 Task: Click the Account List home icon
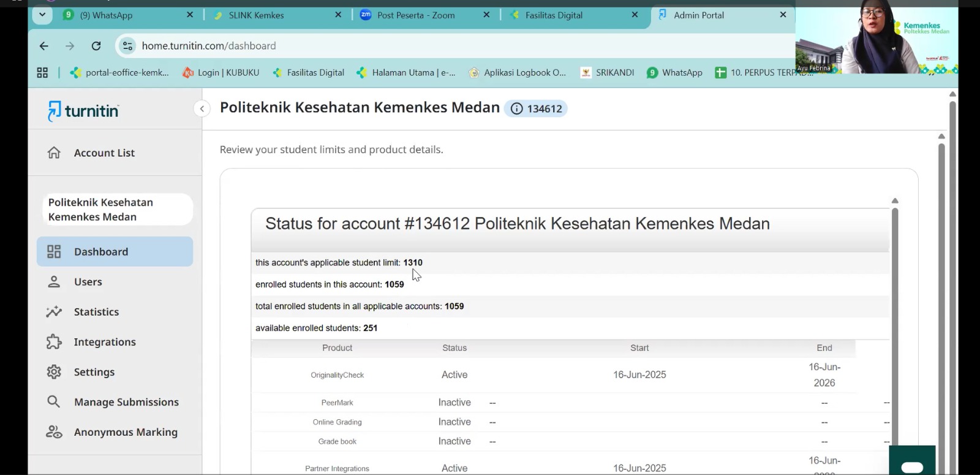tap(54, 153)
